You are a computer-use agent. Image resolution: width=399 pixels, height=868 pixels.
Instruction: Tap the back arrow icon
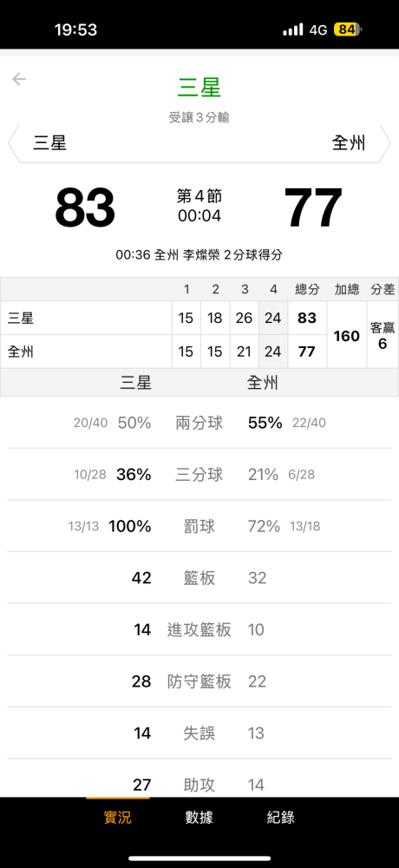click(x=19, y=79)
